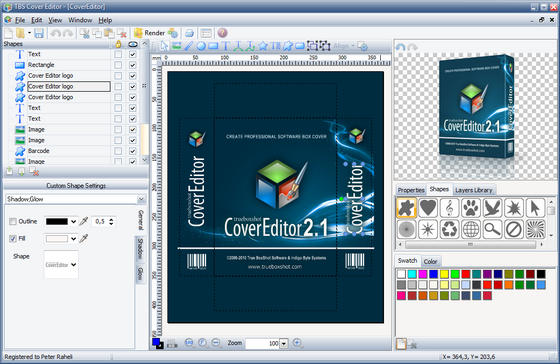Select the Barcode item in the Shapes list
This screenshot has height=364, width=560.
(39, 151)
